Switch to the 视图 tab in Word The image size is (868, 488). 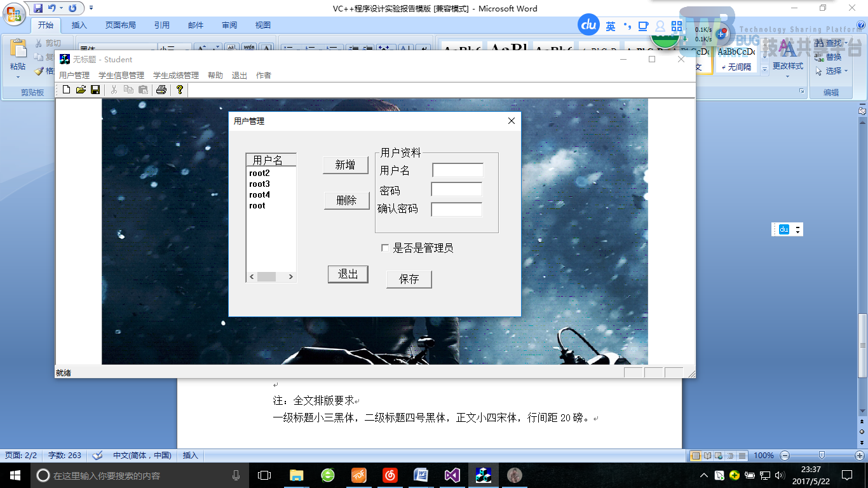(x=263, y=25)
